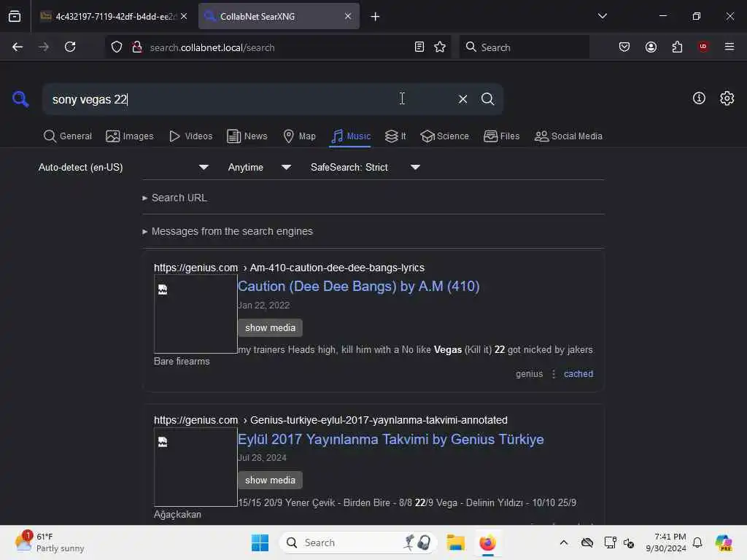Image resolution: width=747 pixels, height=560 pixels.
Task: Open a new browser tab
Action: (375, 17)
